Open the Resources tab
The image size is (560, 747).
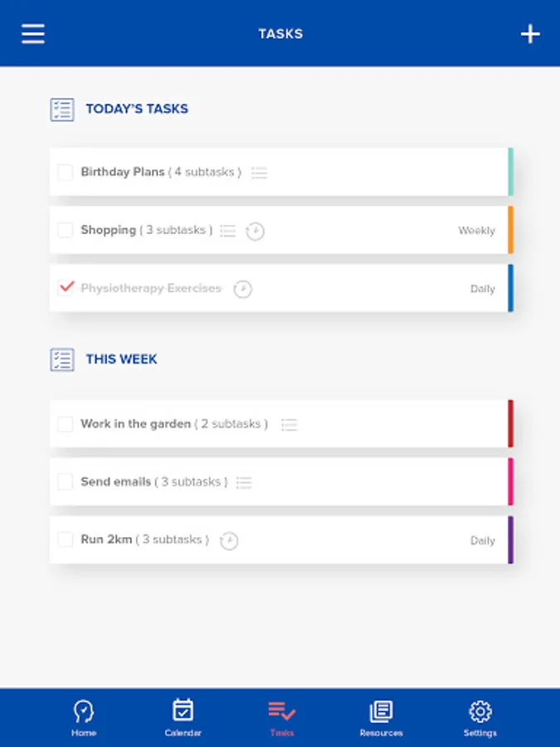pos(381,717)
